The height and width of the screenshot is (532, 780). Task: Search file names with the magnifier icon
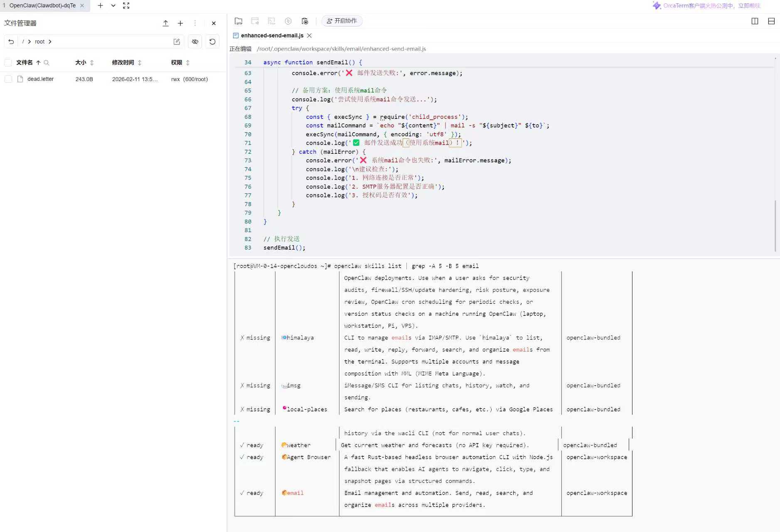pos(47,63)
